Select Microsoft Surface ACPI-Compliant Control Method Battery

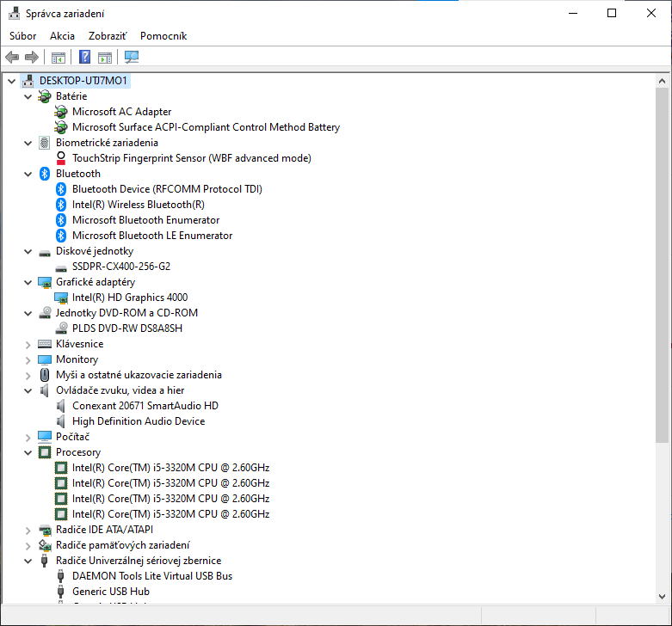(206, 127)
